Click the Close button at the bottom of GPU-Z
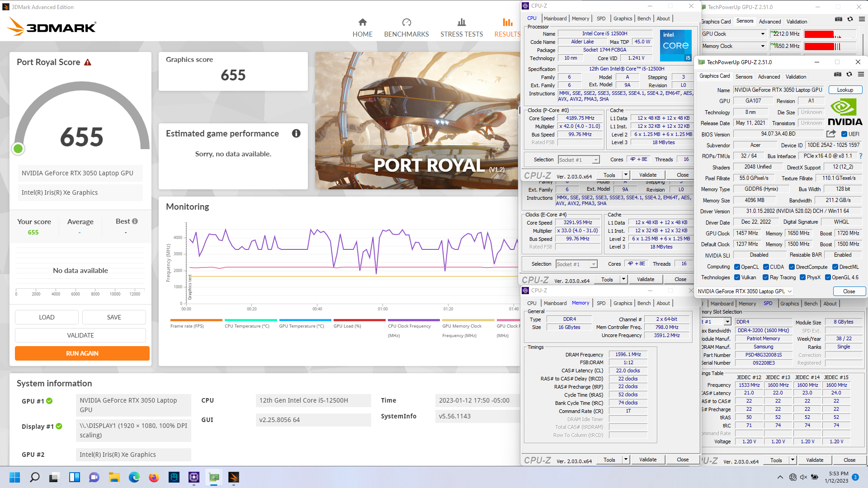 click(849, 291)
